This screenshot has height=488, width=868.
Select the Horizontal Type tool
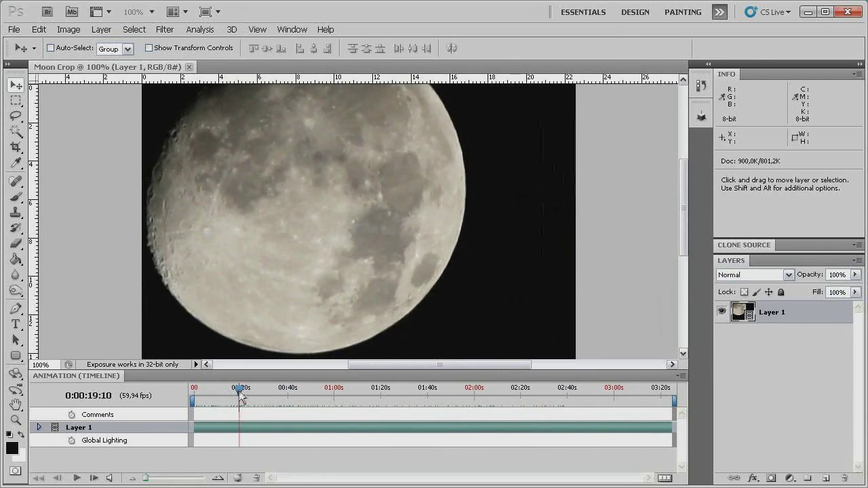[16, 324]
